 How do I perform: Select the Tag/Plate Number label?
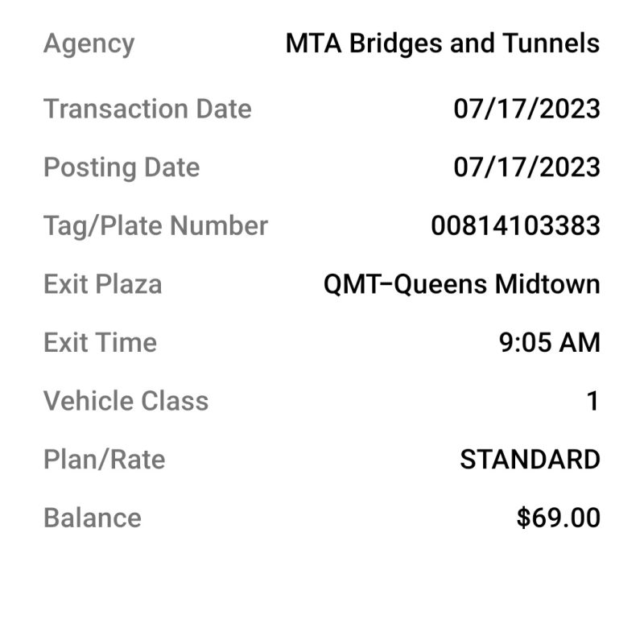click(155, 226)
